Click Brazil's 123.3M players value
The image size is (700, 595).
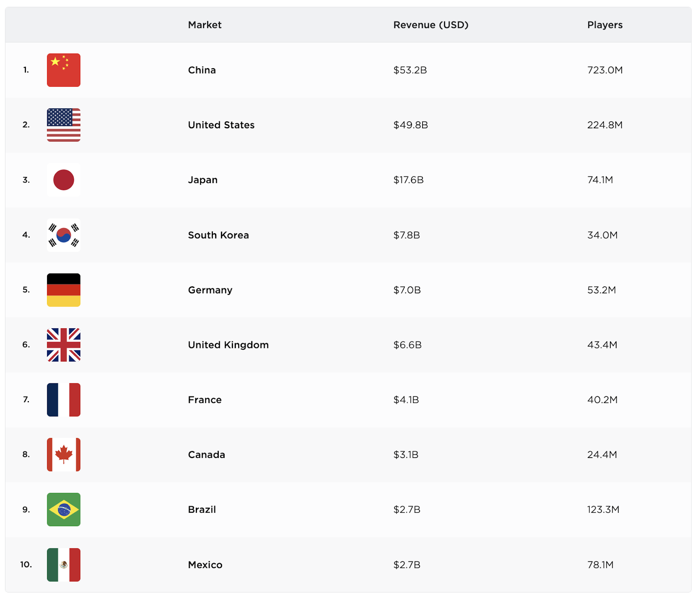point(603,509)
